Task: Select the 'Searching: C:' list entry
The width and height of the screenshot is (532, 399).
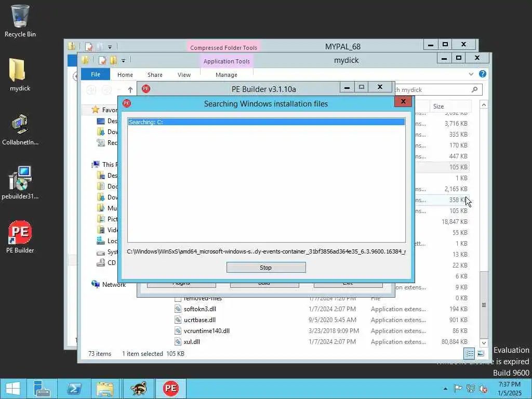Action: coord(267,122)
